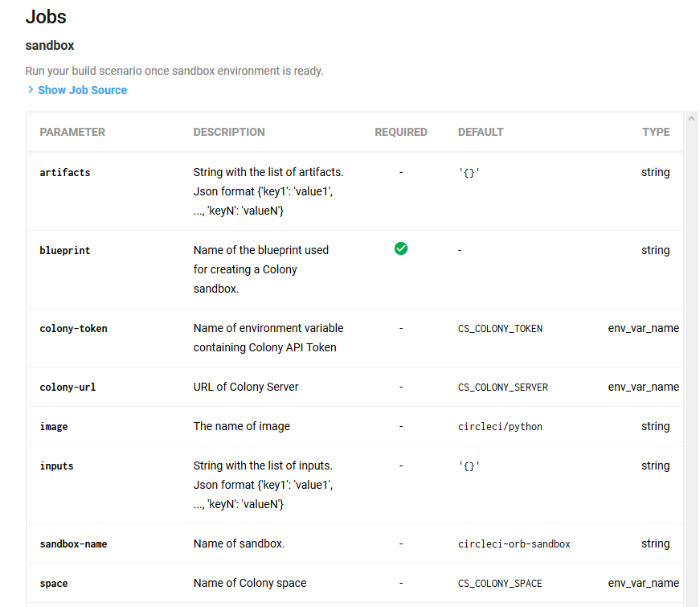Select the blueprint parameter name
The image size is (700, 607).
[64, 250]
